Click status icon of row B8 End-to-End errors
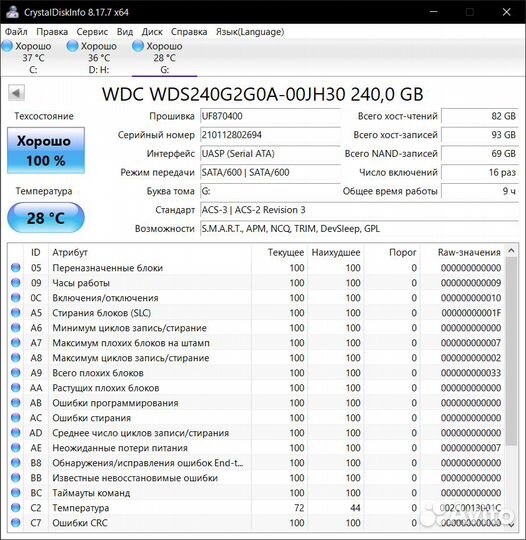 (16, 463)
